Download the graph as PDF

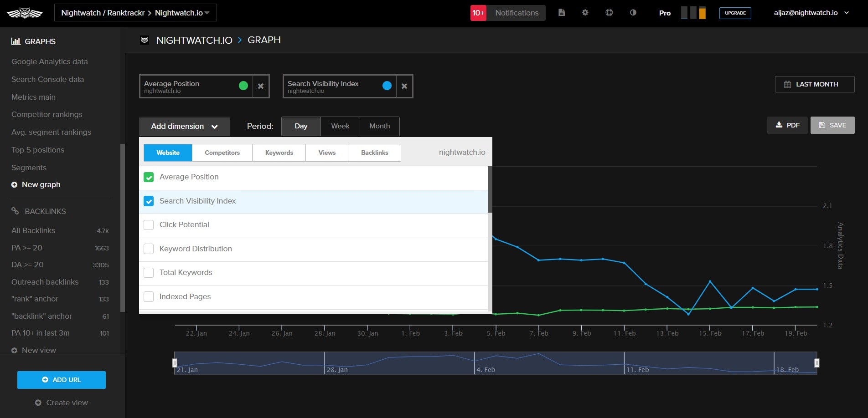pos(787,125)
